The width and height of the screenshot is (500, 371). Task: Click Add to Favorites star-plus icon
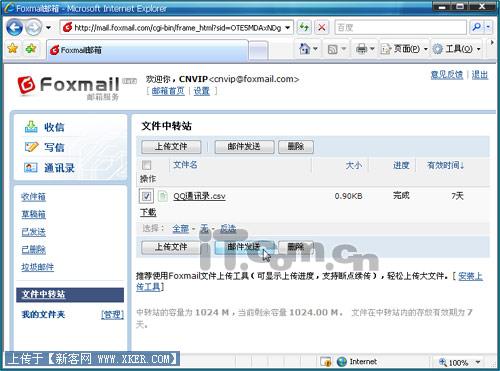(x=31, y=49)
